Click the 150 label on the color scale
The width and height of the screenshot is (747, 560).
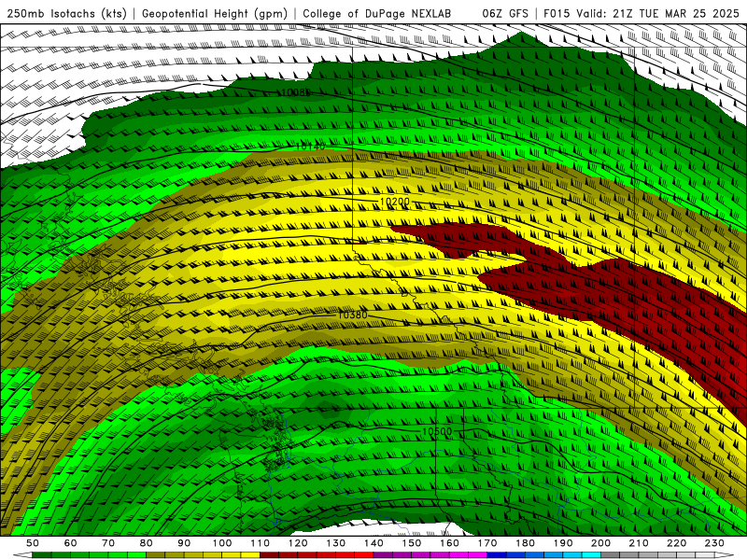(x=412, y=543)
